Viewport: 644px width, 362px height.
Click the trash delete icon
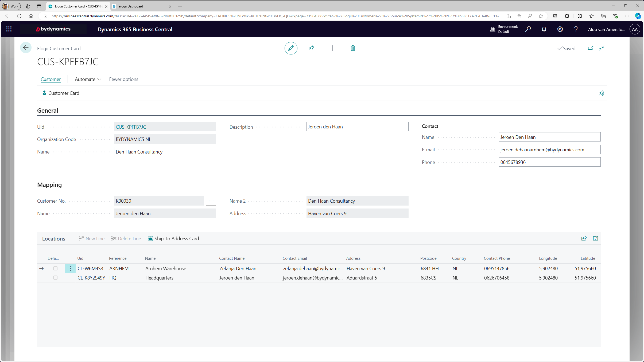point(353,48)
